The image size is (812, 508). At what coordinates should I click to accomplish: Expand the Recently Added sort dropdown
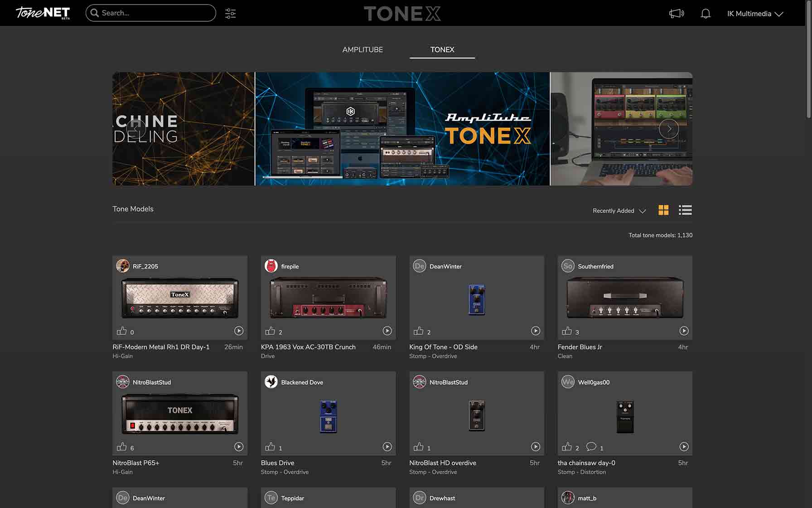pos(619,210)
